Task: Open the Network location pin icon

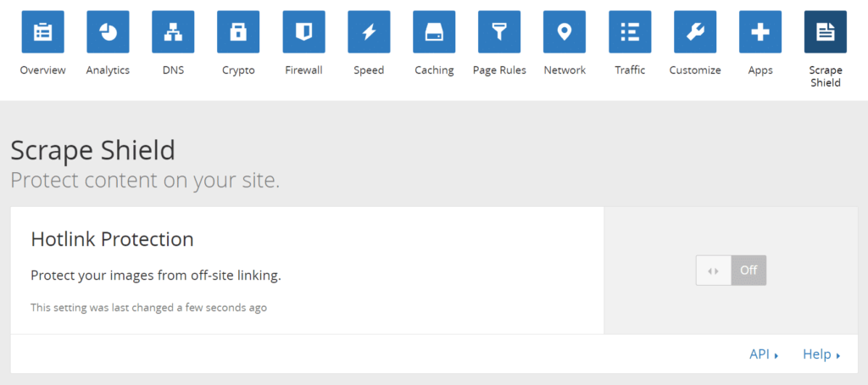Action: pyautogui.click(x=565, y=32)
